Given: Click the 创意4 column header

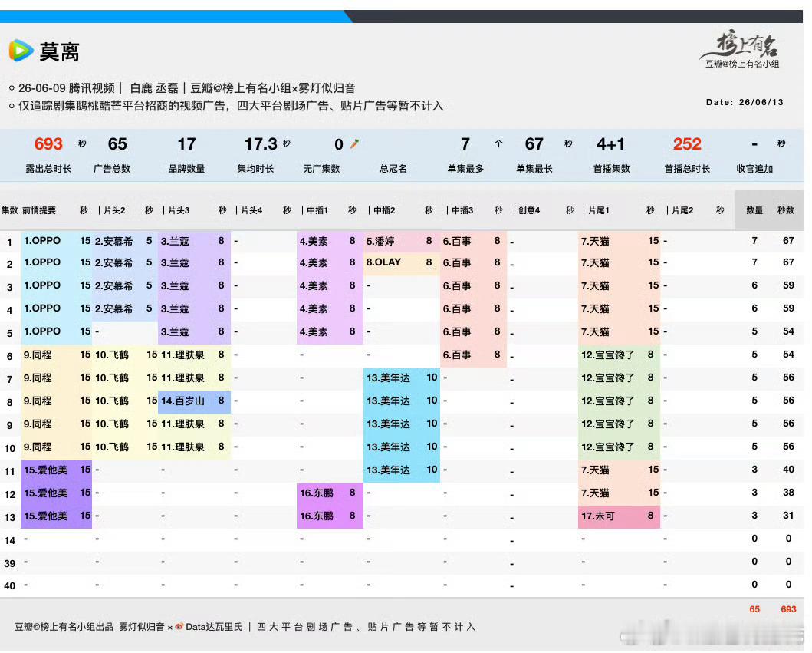Looking at the screenshot, I should pyautogui.click(x=529, y=210).
